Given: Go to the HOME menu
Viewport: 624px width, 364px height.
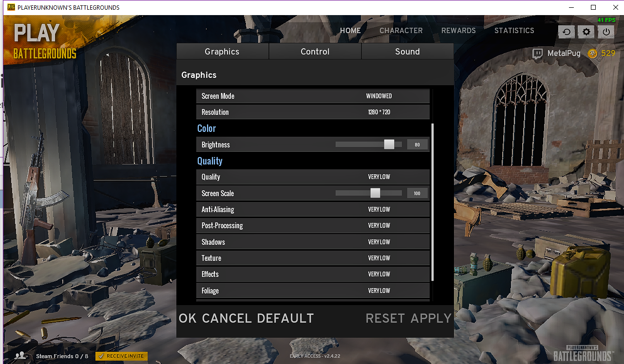Looking at the screenshot, I should tap(350, 31).
